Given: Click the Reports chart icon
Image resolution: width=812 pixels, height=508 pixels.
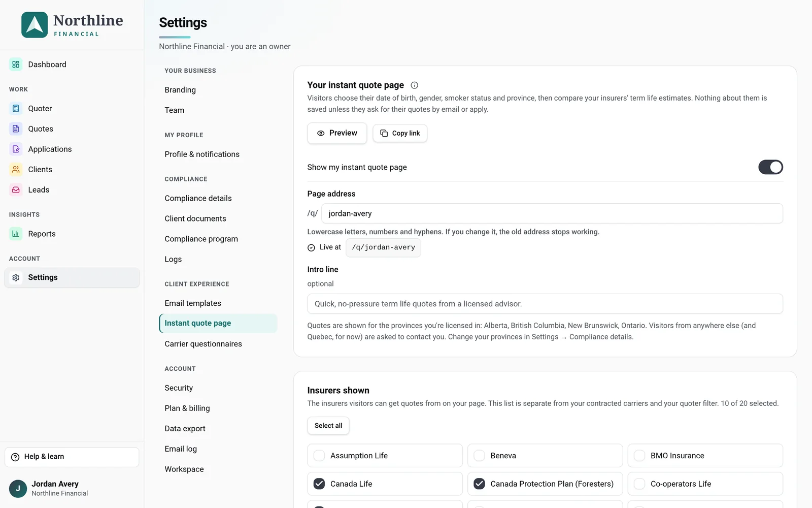Looking at the screenshot, I should coord(16,234).
